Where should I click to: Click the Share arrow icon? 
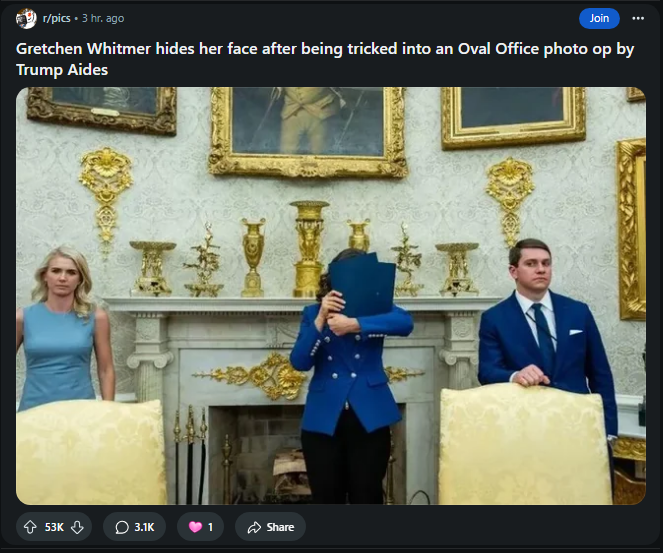[254, 527]
